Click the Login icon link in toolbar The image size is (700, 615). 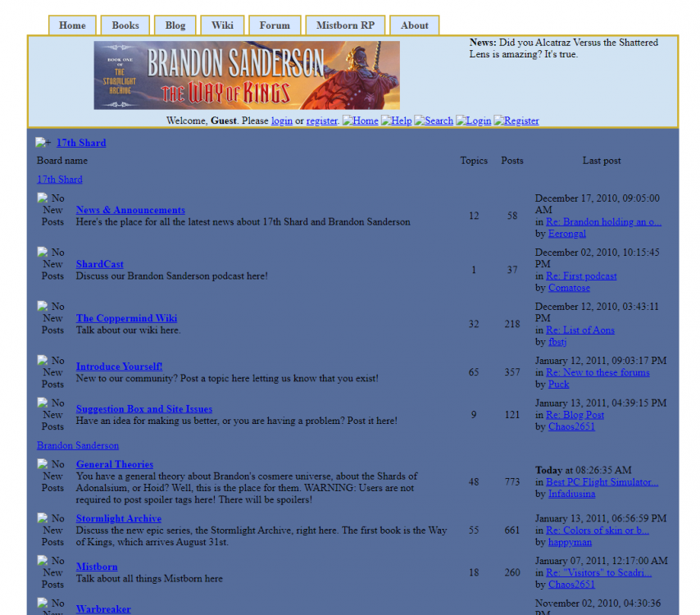pos(473,121)
